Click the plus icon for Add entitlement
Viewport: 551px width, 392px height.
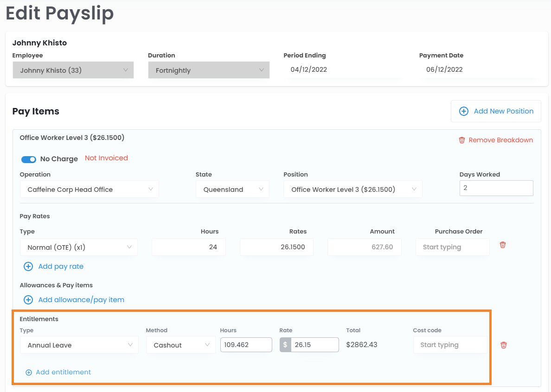tap(29, 373)
